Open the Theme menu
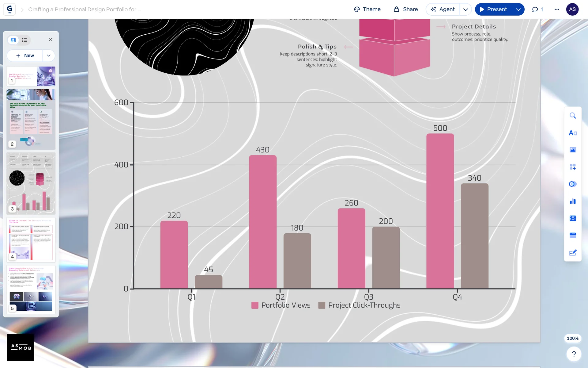The height and width of the screenshot is (368, 588). pyautogui.click(x=367, y=9)
